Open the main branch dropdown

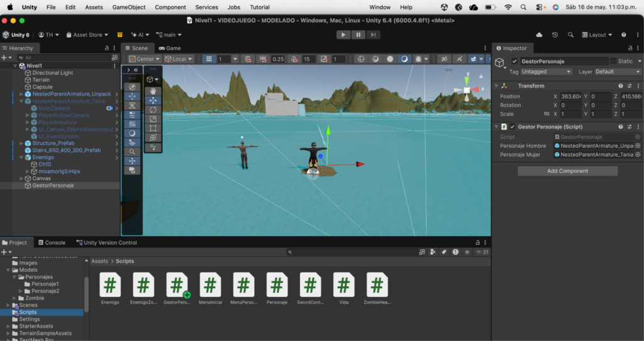pos(169,35)
